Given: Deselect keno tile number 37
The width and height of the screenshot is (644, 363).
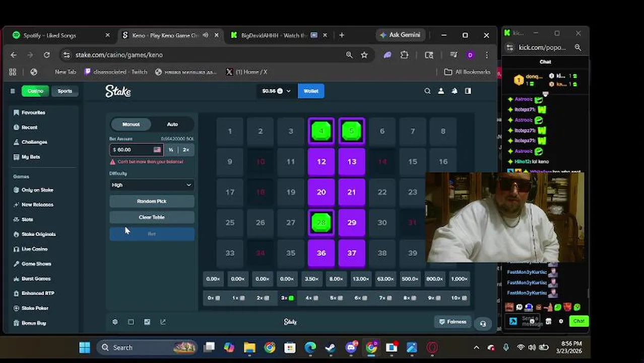Looking at the screenshot, I should tap(352, 253).
